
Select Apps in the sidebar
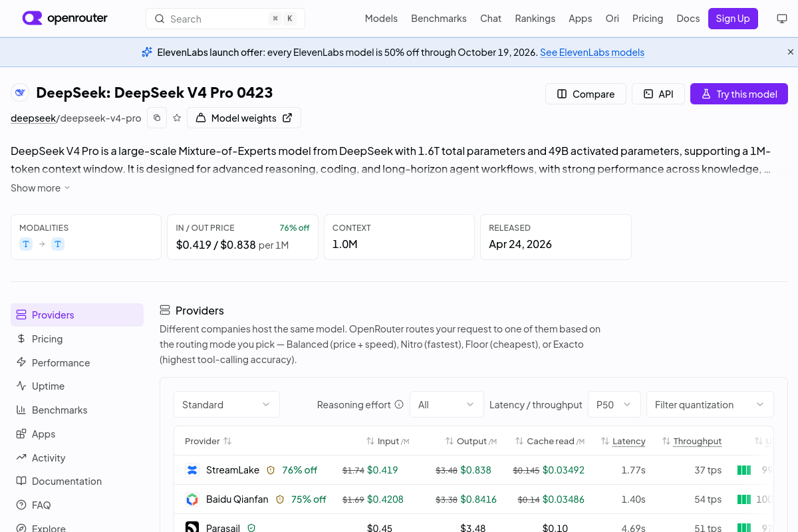coord(77,434)
